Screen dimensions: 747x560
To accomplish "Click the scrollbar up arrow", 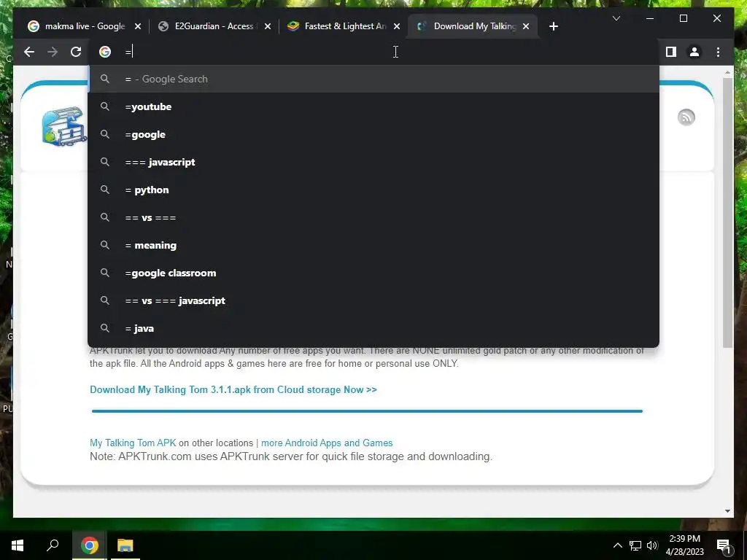I will pyautogui.click(x=727, y=72).
